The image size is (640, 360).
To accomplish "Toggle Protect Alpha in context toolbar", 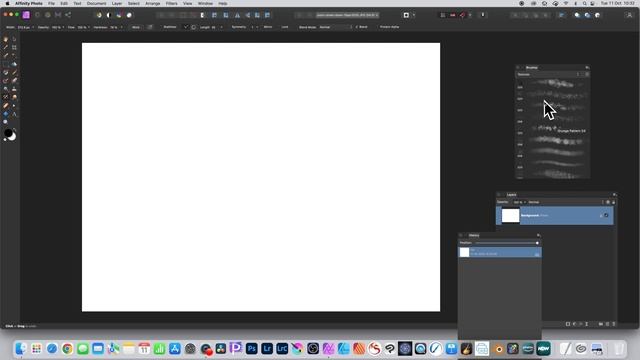I will 389,27.
